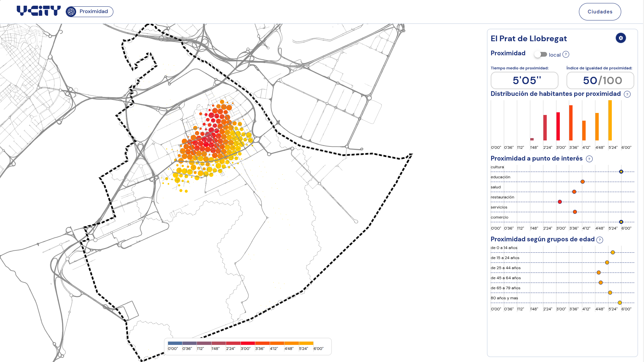Open help for Distribución de habitantes por proximidad
This screenshot has height=362, width=644.
[x=627, y=94]
